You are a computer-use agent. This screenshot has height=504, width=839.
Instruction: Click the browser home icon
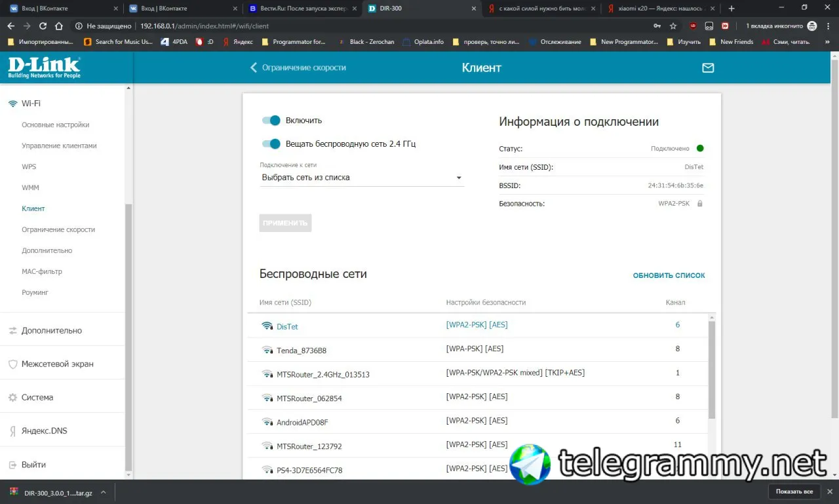coord(59,26)
